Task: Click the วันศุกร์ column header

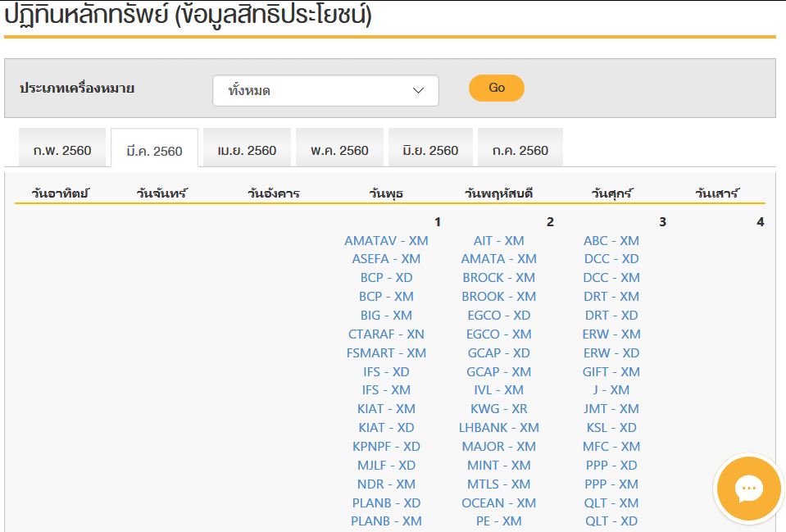Action: [611, 193]
